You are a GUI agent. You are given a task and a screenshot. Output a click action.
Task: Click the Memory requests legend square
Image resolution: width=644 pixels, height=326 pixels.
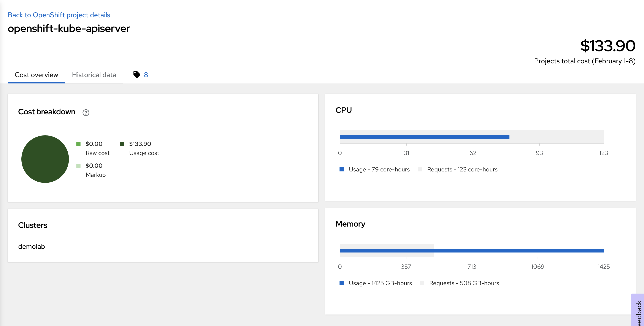click(x=422, y=283)
